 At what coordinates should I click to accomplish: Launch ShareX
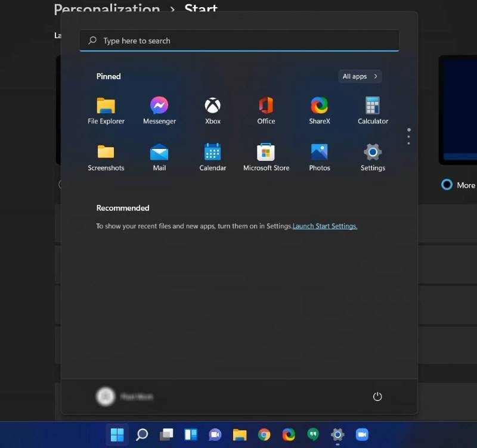319,106
